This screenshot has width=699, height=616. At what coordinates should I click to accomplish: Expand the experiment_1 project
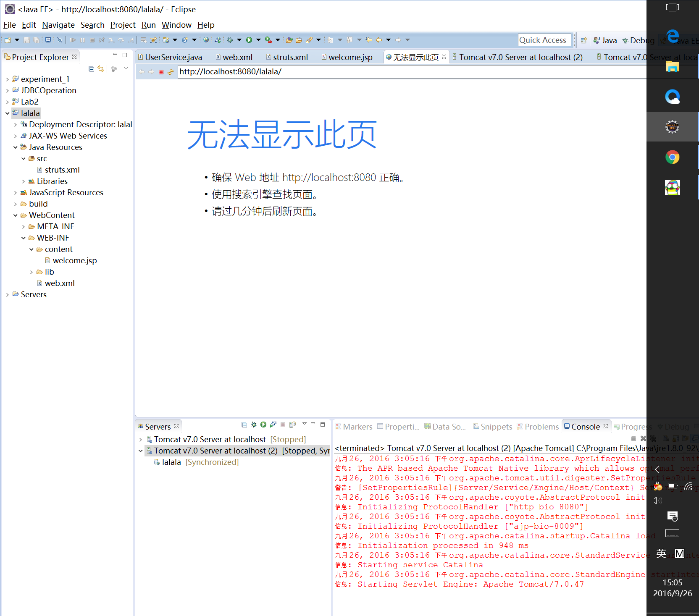(8, 79)
